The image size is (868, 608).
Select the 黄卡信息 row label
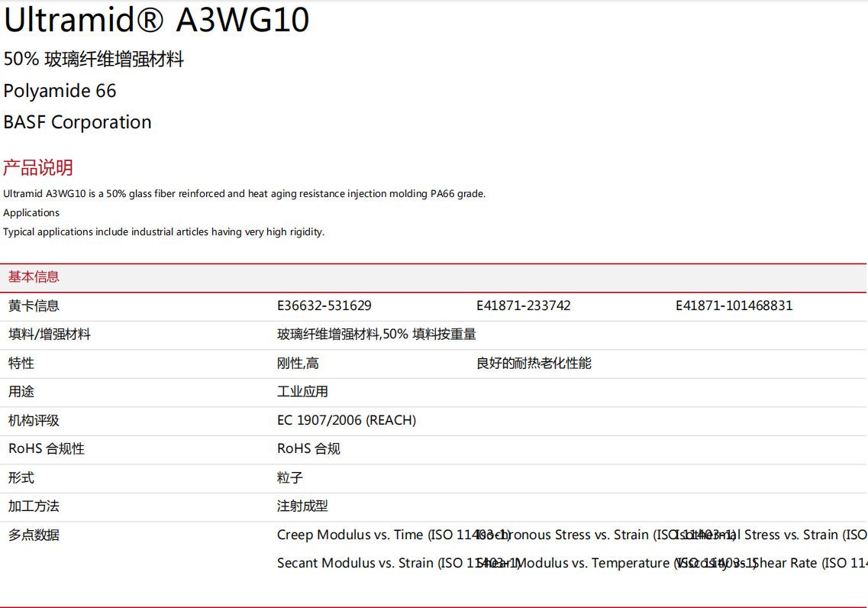pos(34,306)
